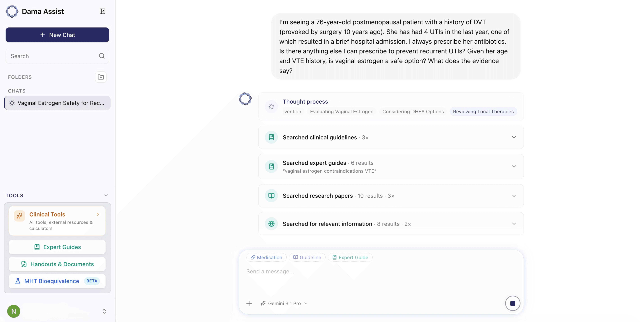
Task: Click the Dama Assist logo icon
Action: pos(12,11)
